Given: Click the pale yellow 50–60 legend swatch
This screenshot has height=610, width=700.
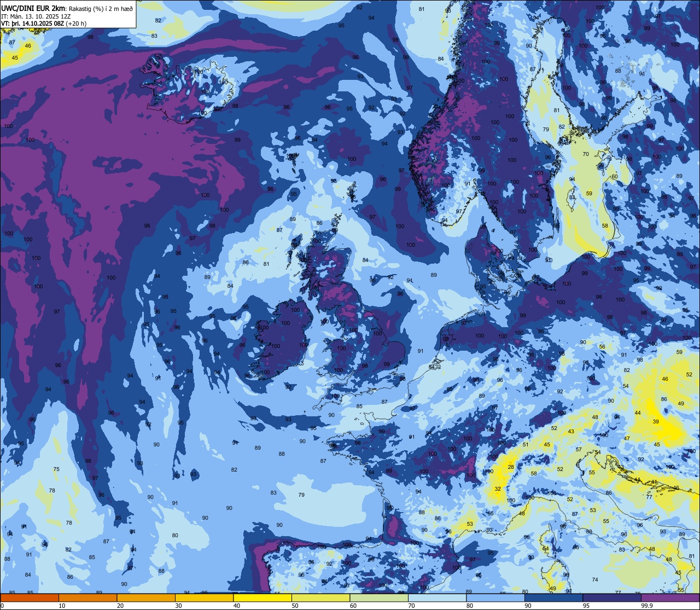Looking at the screenshot, I should [320, 598].
